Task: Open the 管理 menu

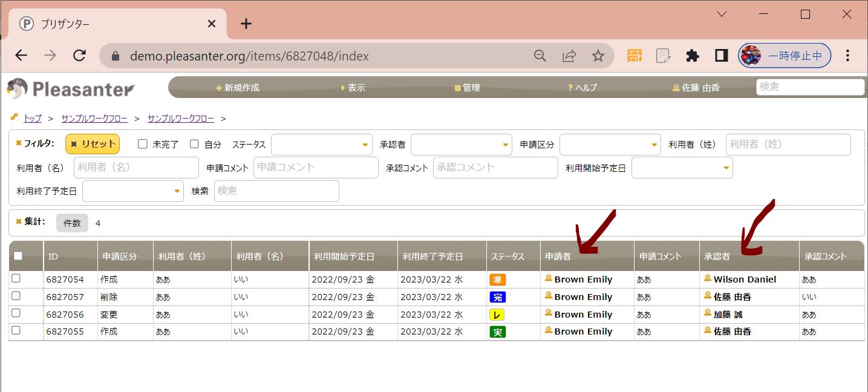Action: click(467, 88)
